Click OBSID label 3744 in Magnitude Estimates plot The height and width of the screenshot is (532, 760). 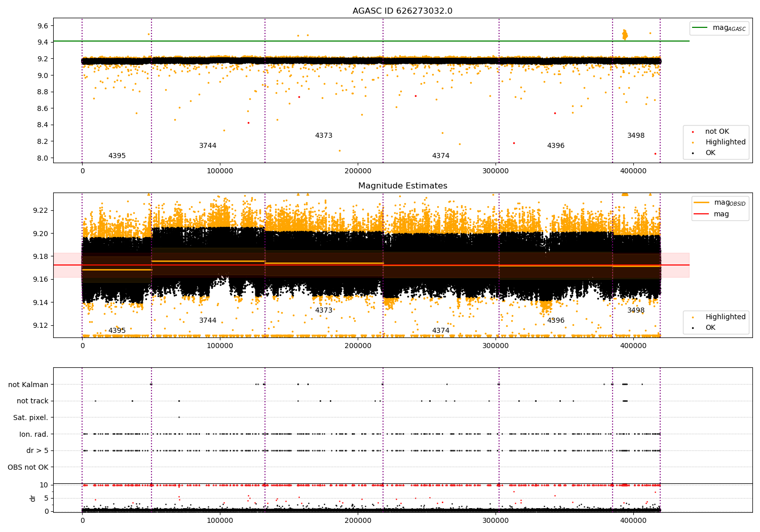point(208,320)
